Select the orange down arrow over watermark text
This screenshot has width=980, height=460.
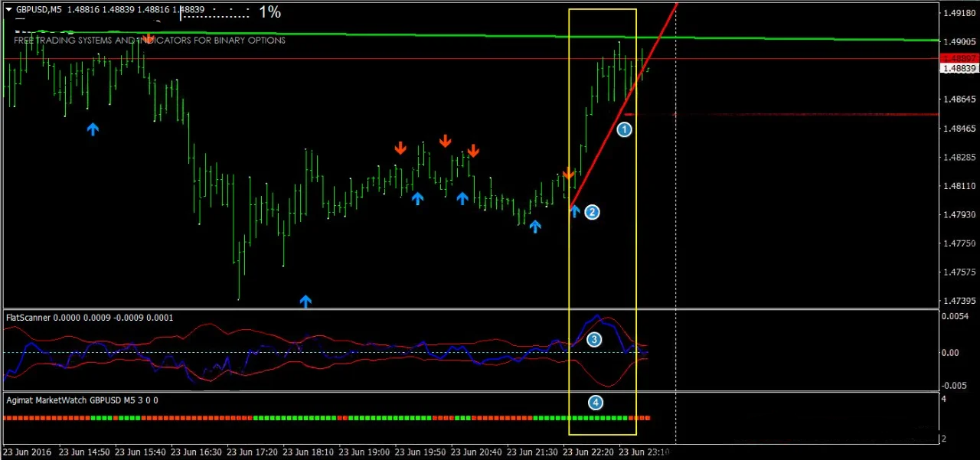click(147, 38)
